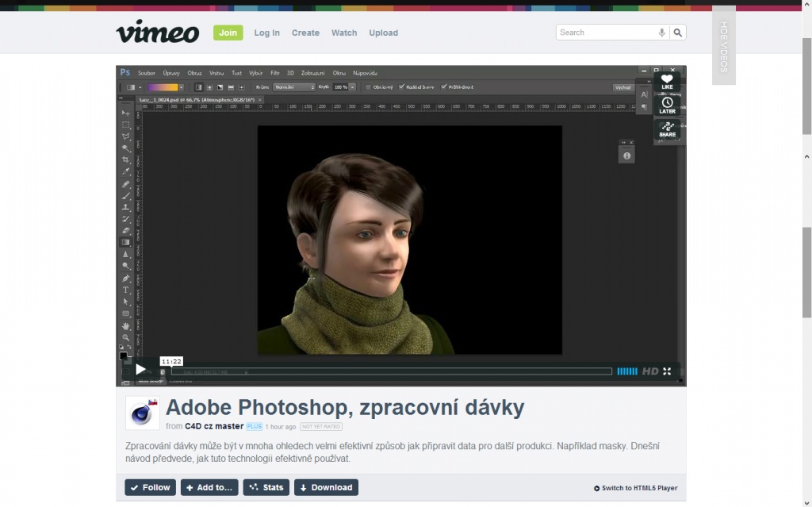Select the Move tool in Photoshop toolbar
The width and height of the screenshot is (812, 507).
(125, 113)
